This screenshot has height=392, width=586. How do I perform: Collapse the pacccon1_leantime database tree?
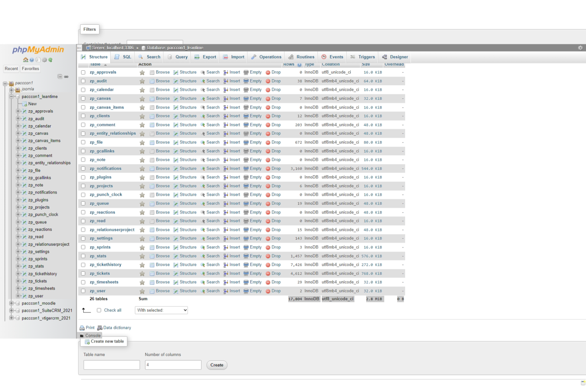point(12,96)
